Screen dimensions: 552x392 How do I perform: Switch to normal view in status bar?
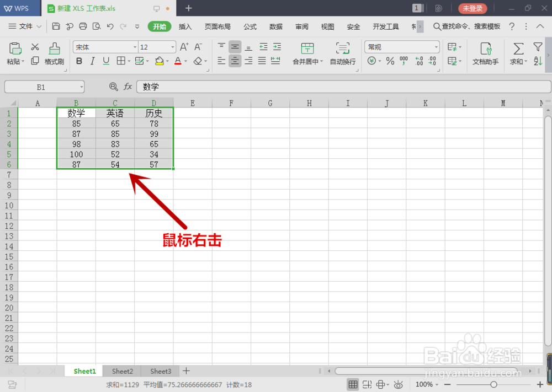[x=353, y=385]
